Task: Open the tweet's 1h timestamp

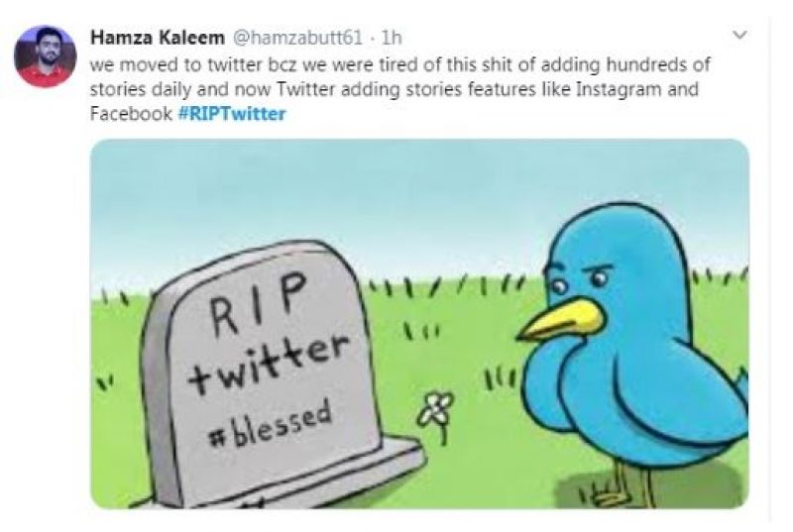Action: (x=390, y=38)
